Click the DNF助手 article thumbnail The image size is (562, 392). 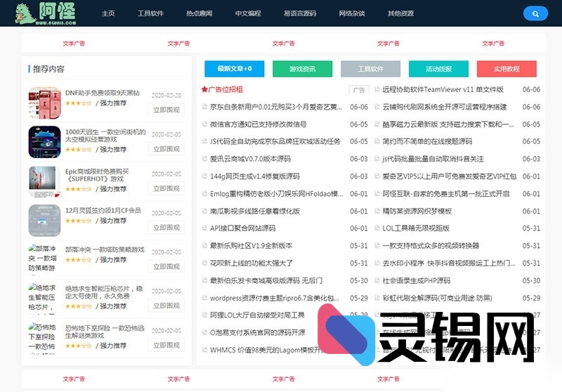(44, 103)
